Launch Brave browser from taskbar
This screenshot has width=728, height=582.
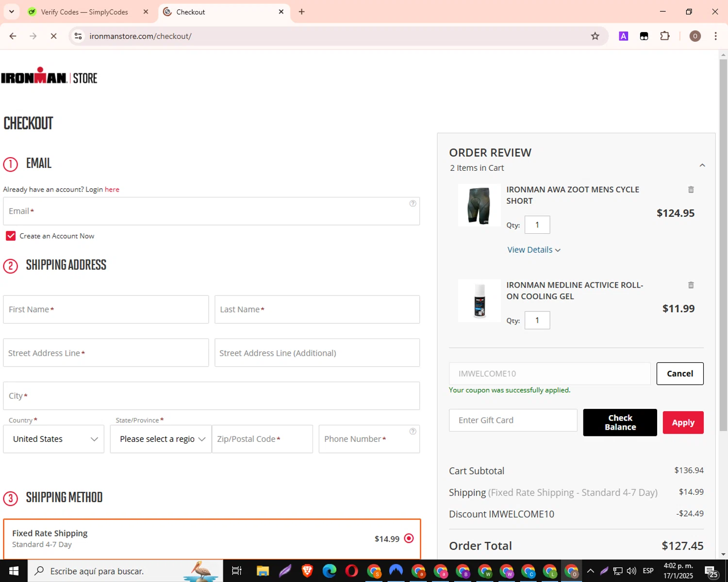point(307,571)
